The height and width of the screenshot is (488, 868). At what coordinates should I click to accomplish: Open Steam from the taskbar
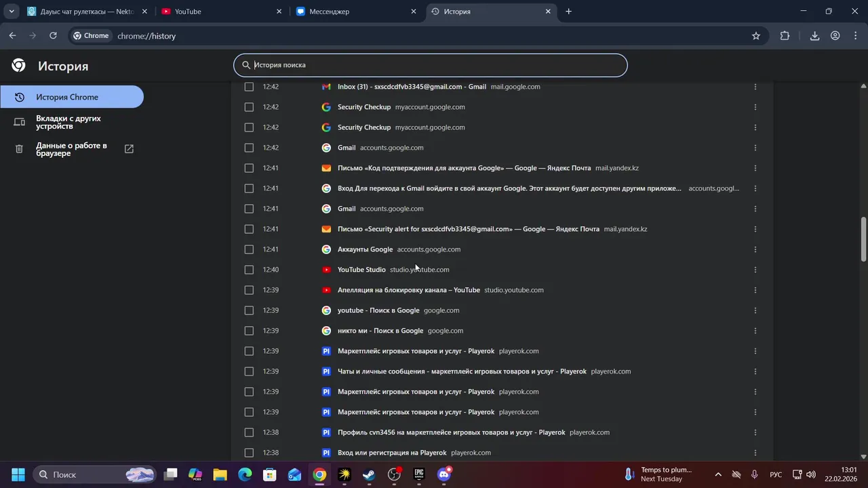(x=369, y=474)
